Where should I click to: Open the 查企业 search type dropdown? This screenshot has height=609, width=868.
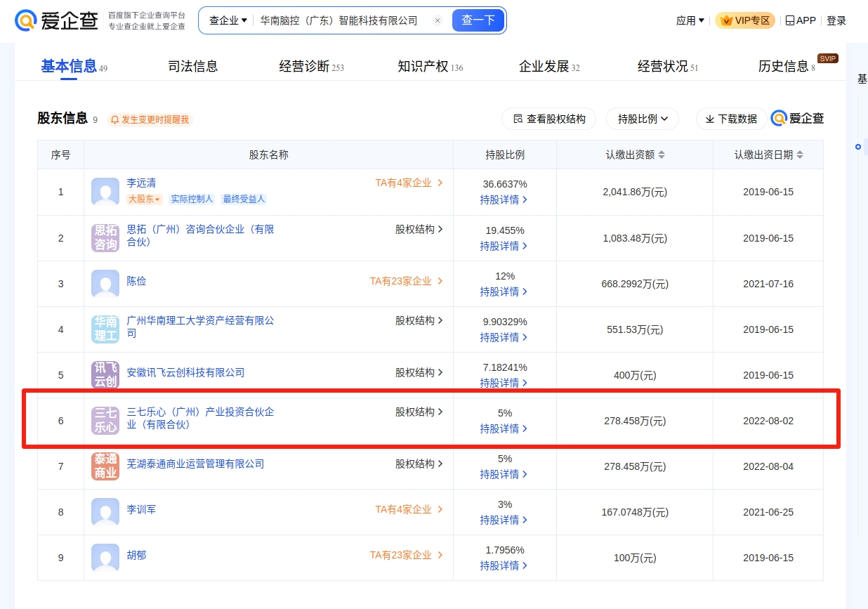(228, 21)
